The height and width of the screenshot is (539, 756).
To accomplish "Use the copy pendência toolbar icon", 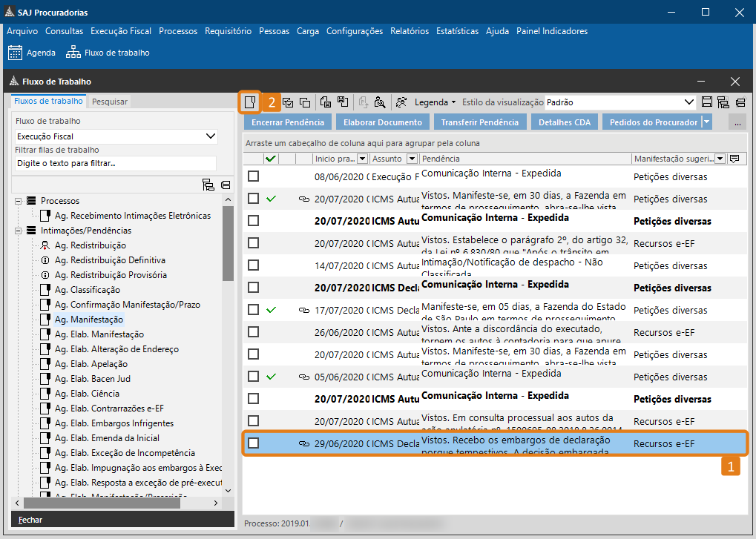I will coord(305,102).
